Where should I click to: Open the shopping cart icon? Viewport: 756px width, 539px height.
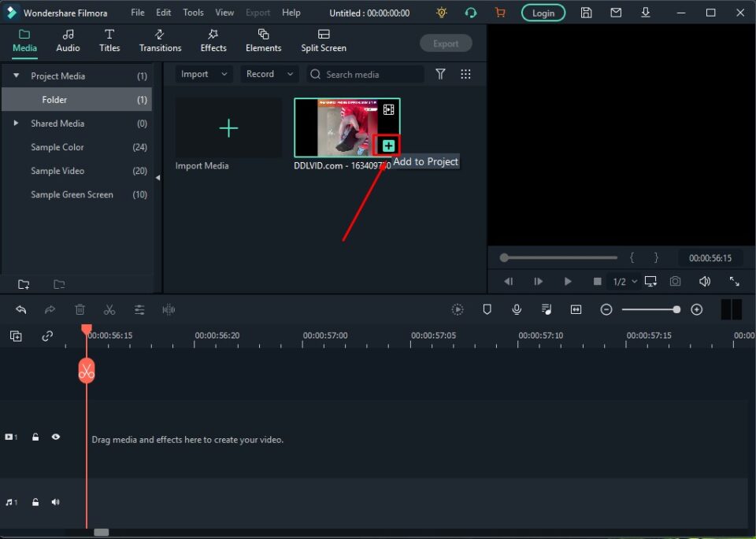coord(500,13)
